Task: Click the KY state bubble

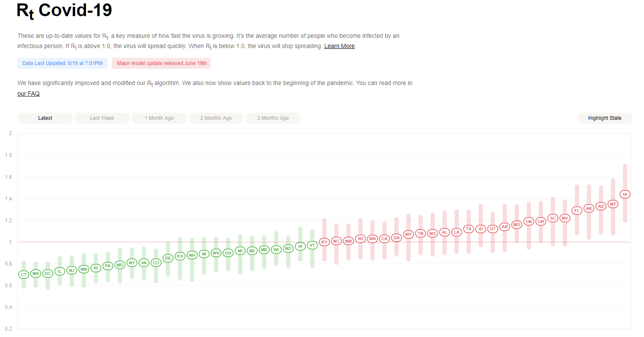Action: pos(324,242)
